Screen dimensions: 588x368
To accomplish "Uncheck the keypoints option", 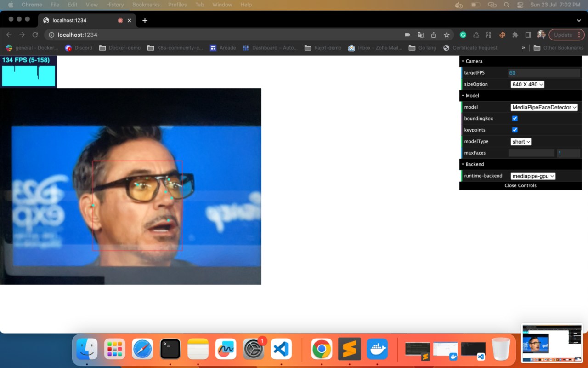I will [515, 130].
